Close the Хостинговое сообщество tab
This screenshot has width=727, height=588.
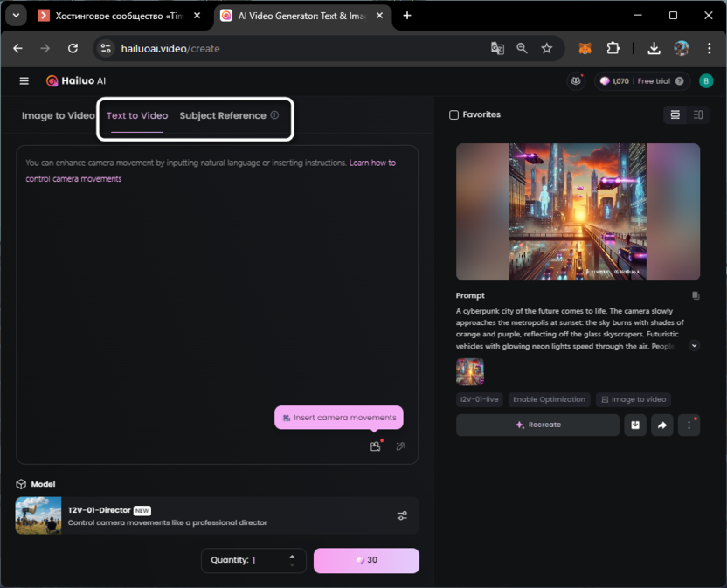pos(197,16)
